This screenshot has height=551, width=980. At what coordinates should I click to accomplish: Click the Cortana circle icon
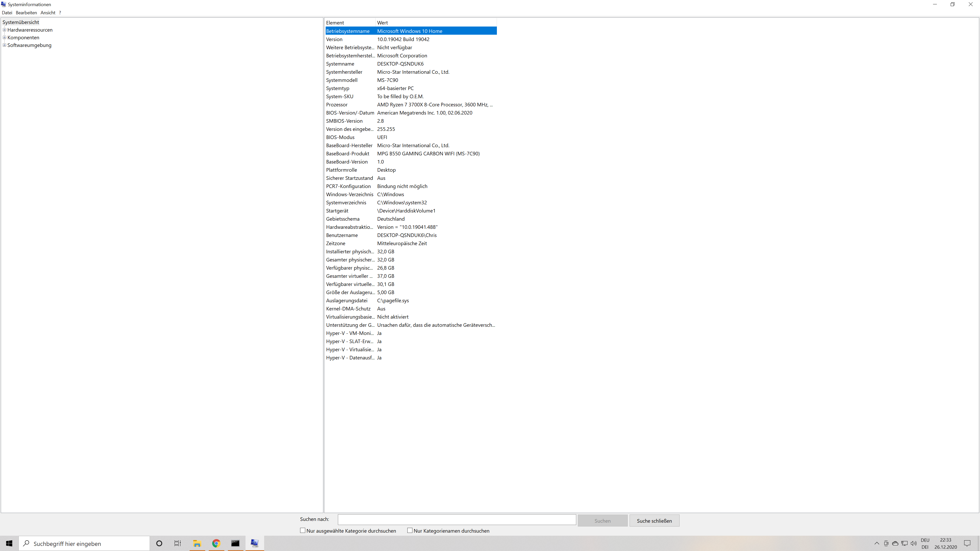160,543
